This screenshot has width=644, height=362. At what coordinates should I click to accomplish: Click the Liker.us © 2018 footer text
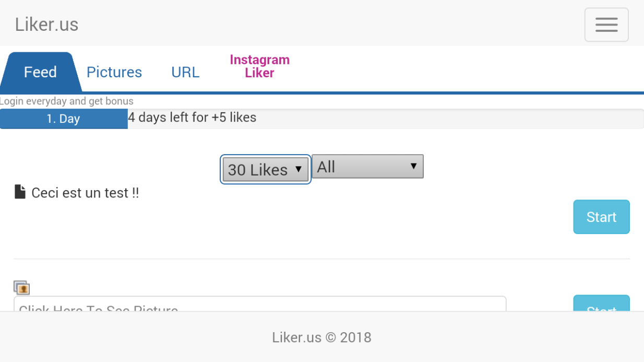[x=321, y=337]
